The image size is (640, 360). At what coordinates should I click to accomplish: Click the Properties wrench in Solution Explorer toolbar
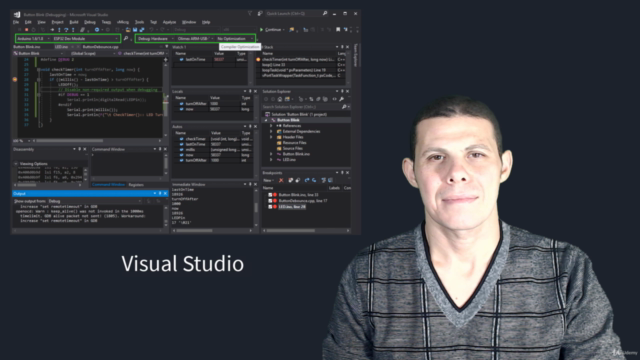pyautogui.click(x=341, y=99)
